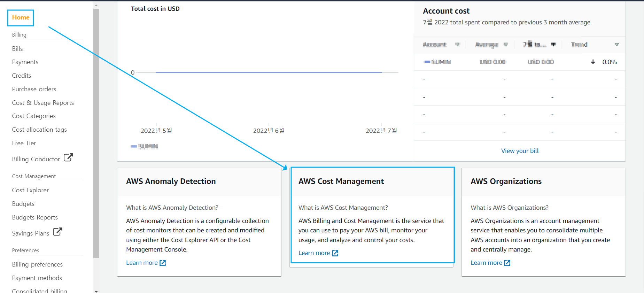Click the 0.0% trend value
The image size is (644, 293).
pyautogui.click(x=610, y=62)
